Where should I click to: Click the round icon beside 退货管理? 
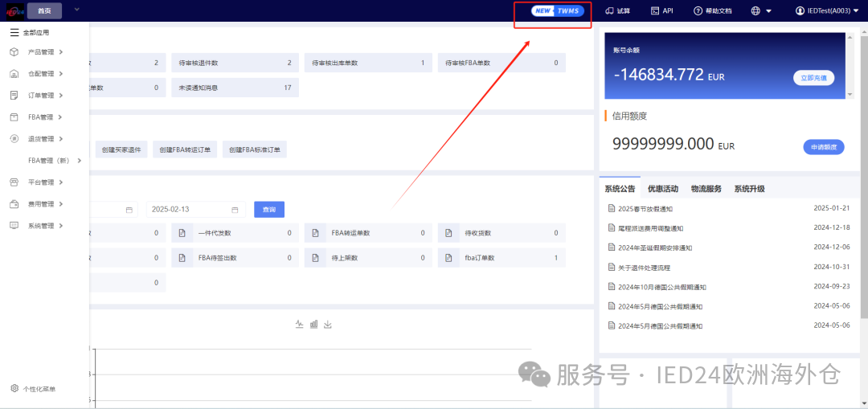[x=14, y=138]
